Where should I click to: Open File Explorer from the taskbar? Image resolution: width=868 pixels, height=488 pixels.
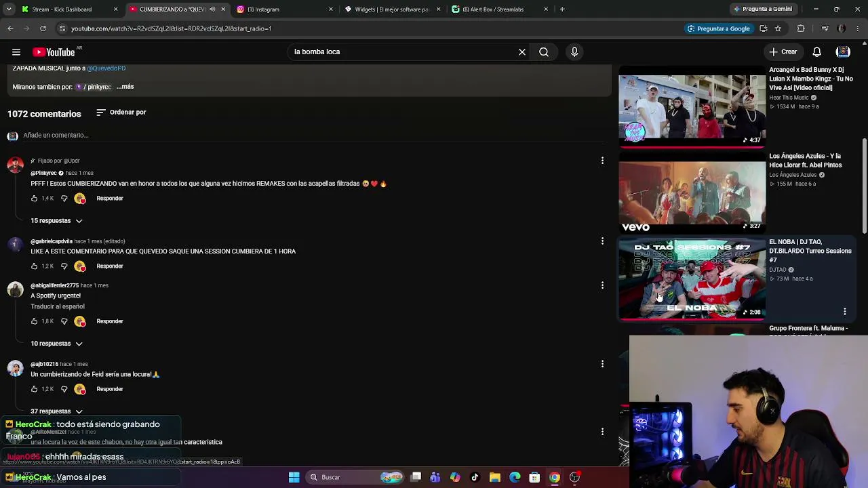click(495, 477)
